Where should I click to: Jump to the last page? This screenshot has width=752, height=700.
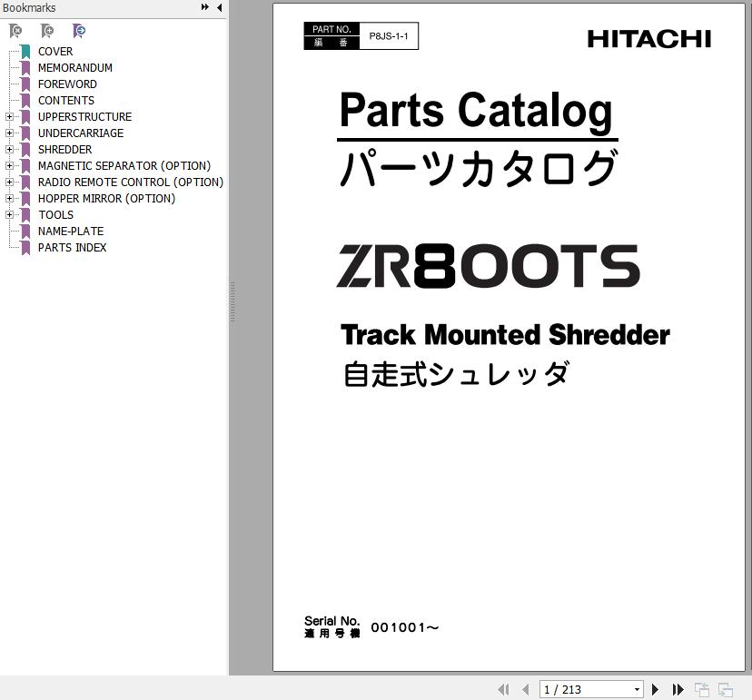click(678, 689)
